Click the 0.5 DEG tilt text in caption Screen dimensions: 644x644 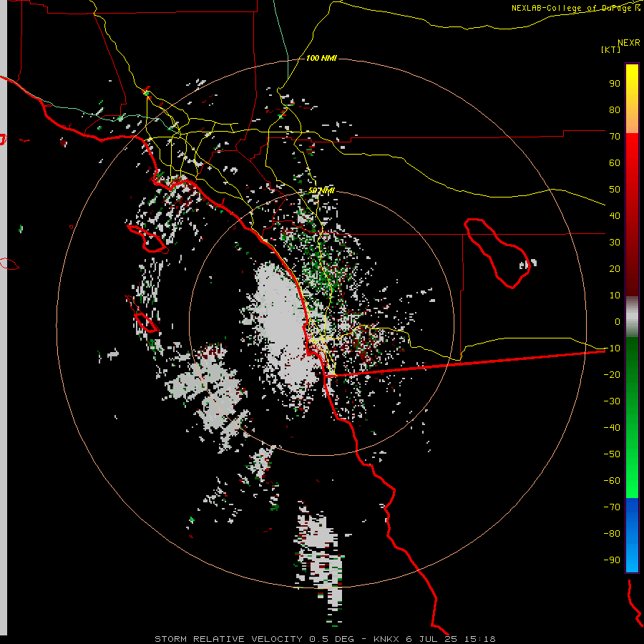(331, 639)
